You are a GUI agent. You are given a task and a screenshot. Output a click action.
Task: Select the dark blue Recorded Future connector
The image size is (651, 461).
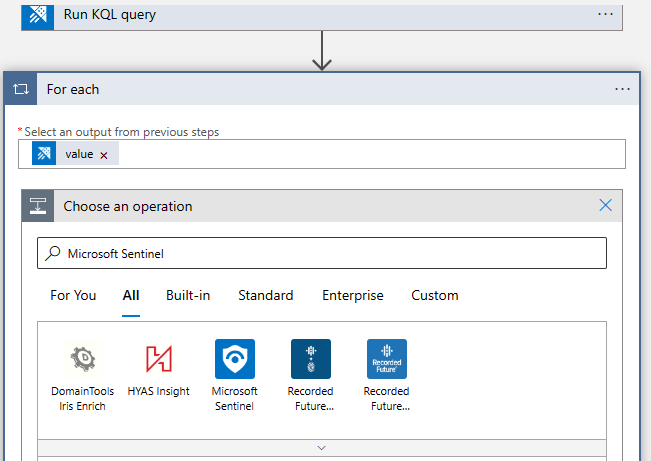point(311,359)
